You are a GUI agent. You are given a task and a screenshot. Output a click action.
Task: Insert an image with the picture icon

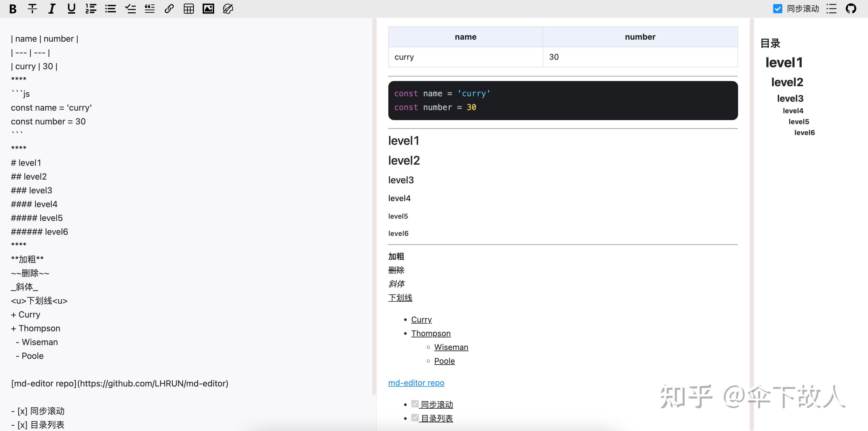tap(208, 9)
